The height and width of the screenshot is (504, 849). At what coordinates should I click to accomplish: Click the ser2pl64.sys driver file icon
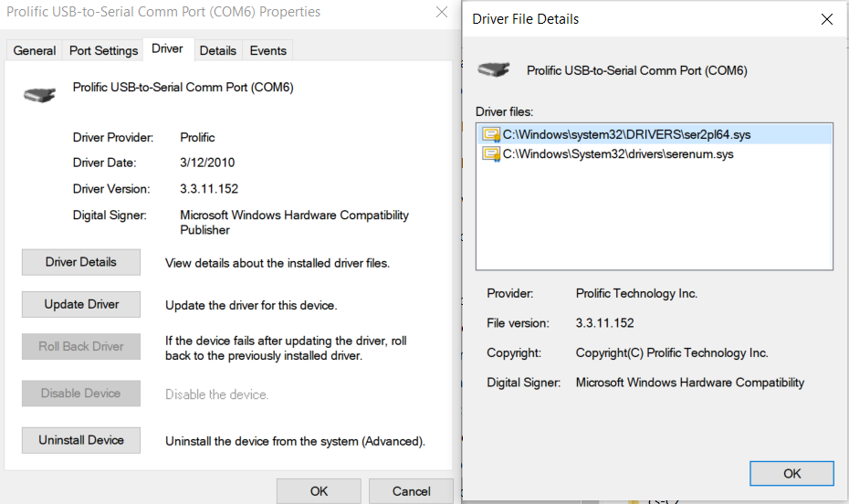point(491,134)
